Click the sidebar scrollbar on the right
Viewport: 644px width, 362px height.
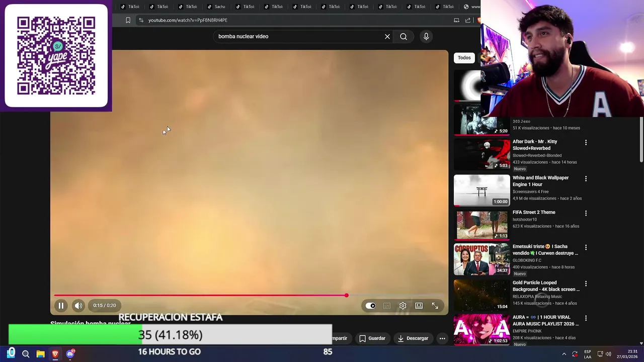(x=641, y=141)
